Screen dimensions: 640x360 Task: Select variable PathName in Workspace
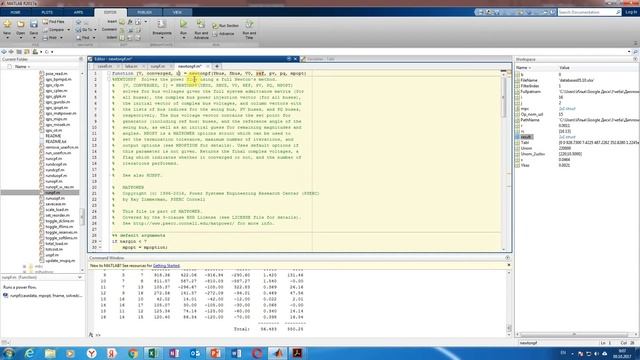tap(530, 120)
